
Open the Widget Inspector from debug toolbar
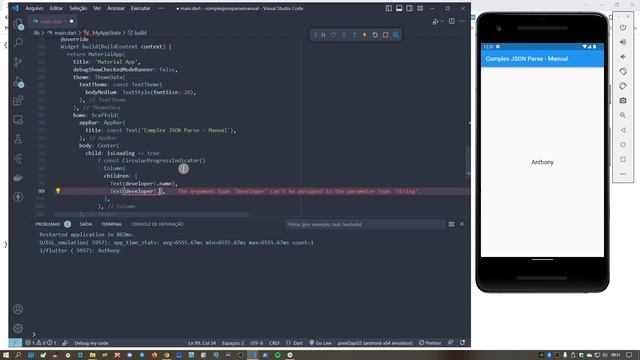[x=396, y=35]
